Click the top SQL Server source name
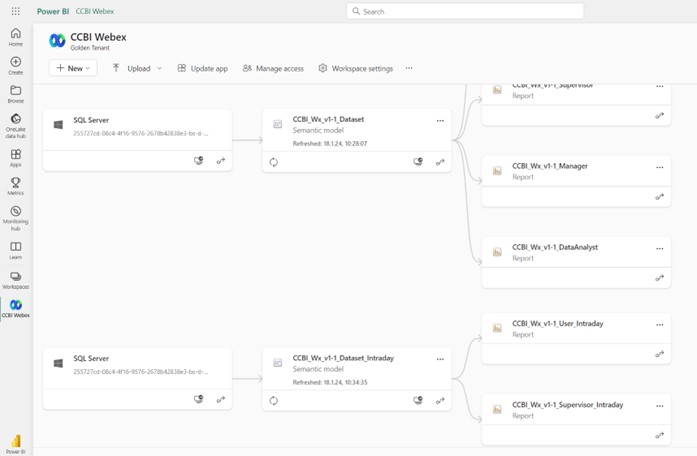This screenshot has width=697, height=456. tap(91, 120)
